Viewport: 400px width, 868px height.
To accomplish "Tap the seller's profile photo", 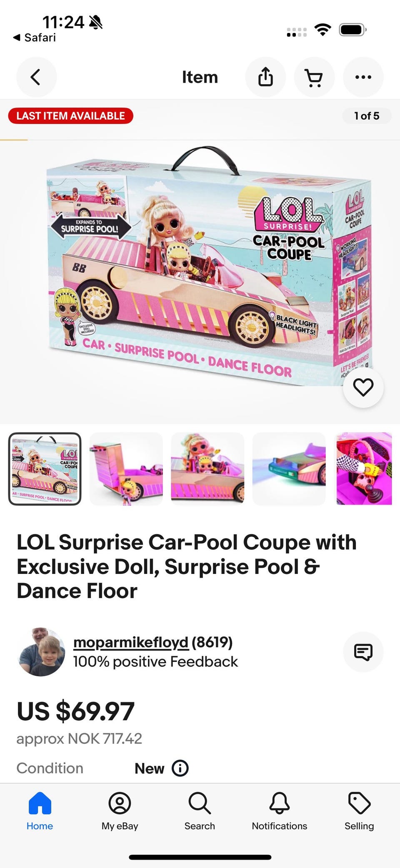I will click(x=41, y=652).
